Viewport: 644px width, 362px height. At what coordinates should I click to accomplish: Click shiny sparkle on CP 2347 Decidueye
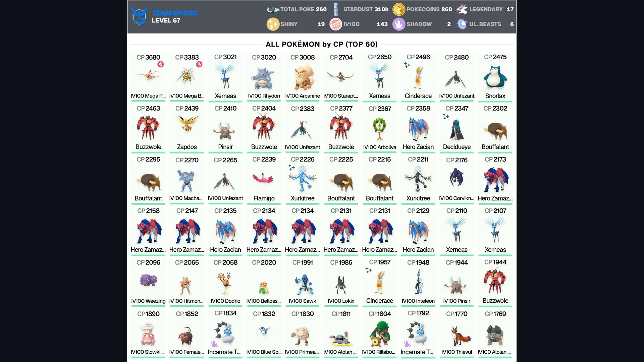coord(445,116)
